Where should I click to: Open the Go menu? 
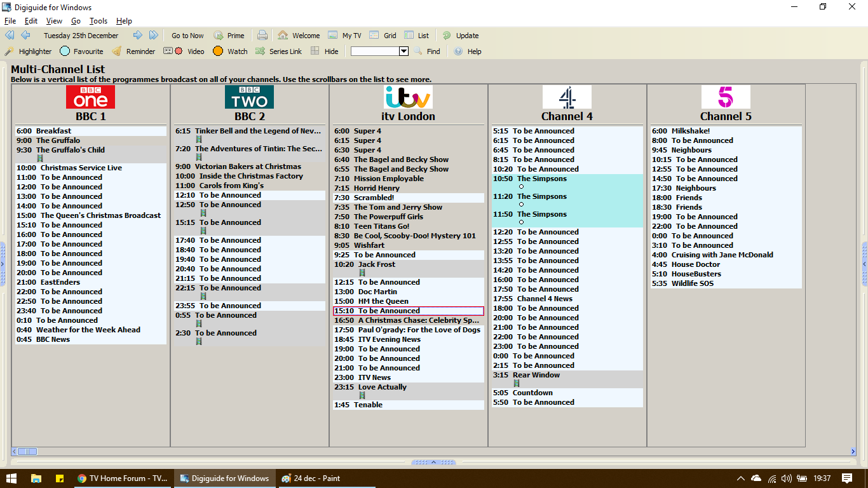pos(76,21)
